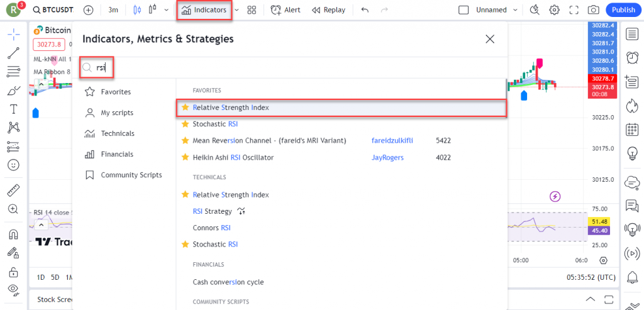The height and width of the screenshot is (310, 644).
Task: Open the watchlist panel icon
Action: tap(633, 35)
